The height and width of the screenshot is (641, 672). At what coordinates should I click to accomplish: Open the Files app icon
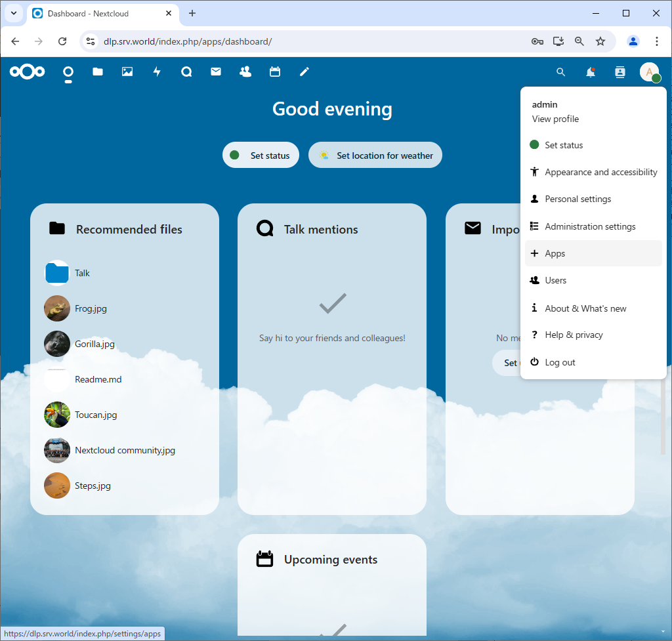[x=98, y=72]
